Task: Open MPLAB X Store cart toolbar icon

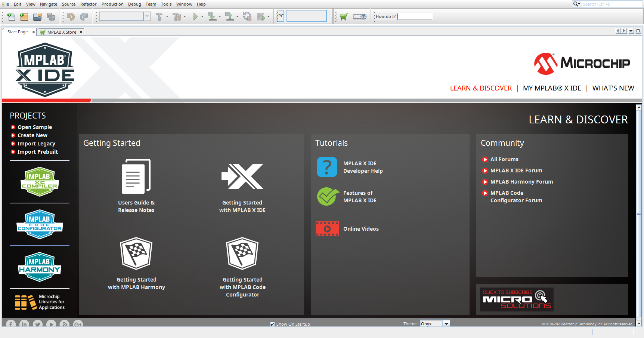Action: tap(344, 16)
